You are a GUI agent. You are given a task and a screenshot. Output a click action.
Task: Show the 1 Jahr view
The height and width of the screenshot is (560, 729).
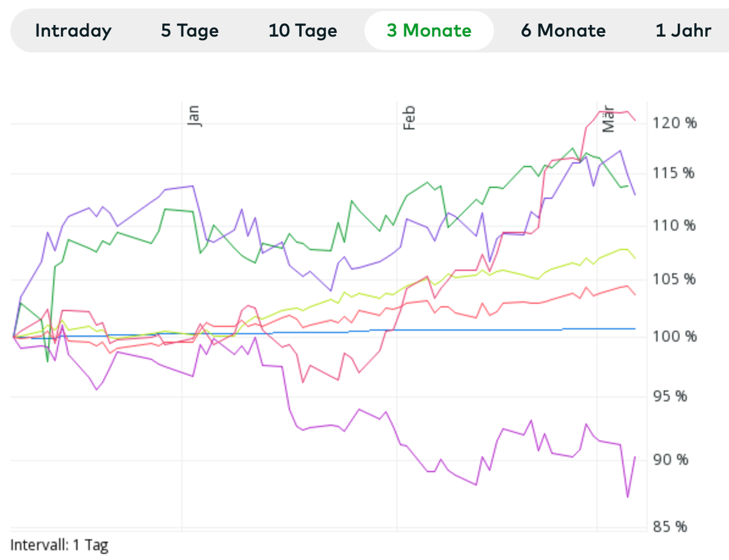click(x=683, y=31)
